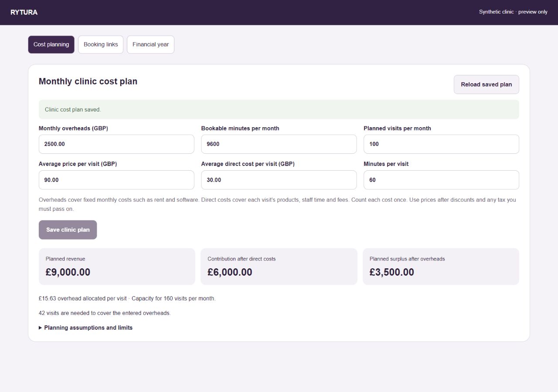This screenshot has width=558, height=392.
Task: Open the Booking links tab
Action: 101,44
